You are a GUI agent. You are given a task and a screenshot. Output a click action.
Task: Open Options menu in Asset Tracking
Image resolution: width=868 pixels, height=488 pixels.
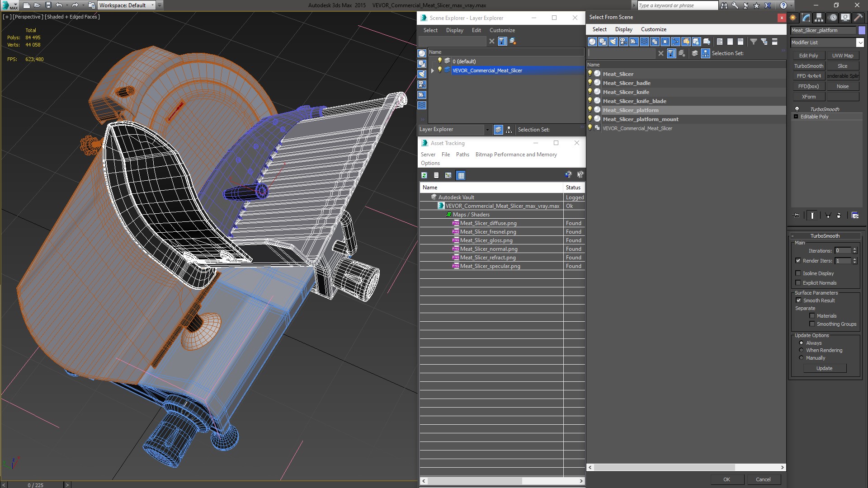point(430,163)
